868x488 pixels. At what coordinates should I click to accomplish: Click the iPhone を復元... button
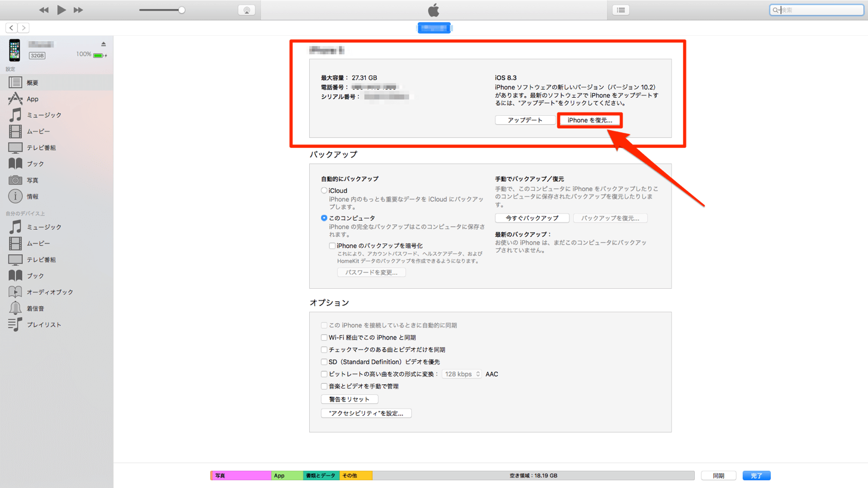pyautogui.click(x=590, y=121)
